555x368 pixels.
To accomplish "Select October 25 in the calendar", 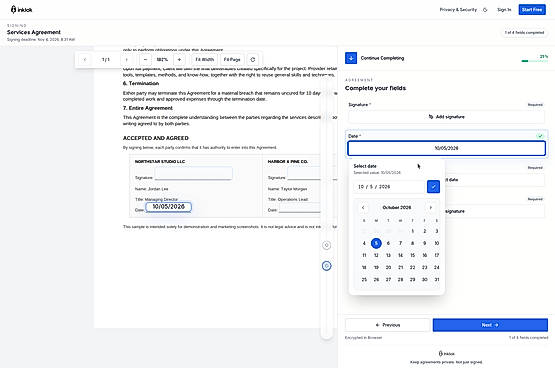I will (x=364, y=280).
